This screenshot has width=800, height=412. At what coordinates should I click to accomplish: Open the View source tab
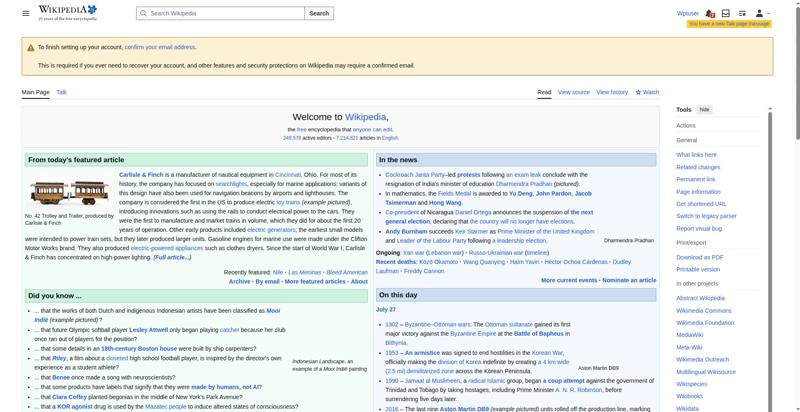(573, 92)
